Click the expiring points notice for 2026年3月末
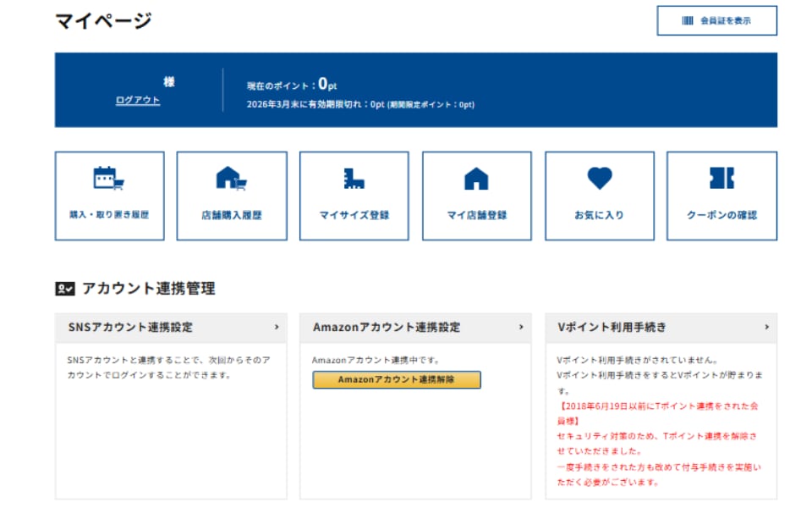Viewport: 812px width, 508px height. pos(360,105)
